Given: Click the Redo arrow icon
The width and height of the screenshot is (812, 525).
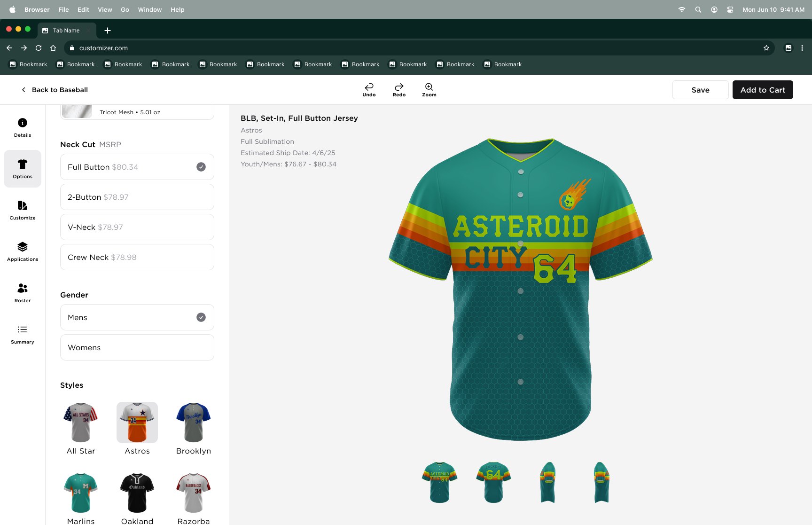Looking at the screenshot, I should point(399,86).
